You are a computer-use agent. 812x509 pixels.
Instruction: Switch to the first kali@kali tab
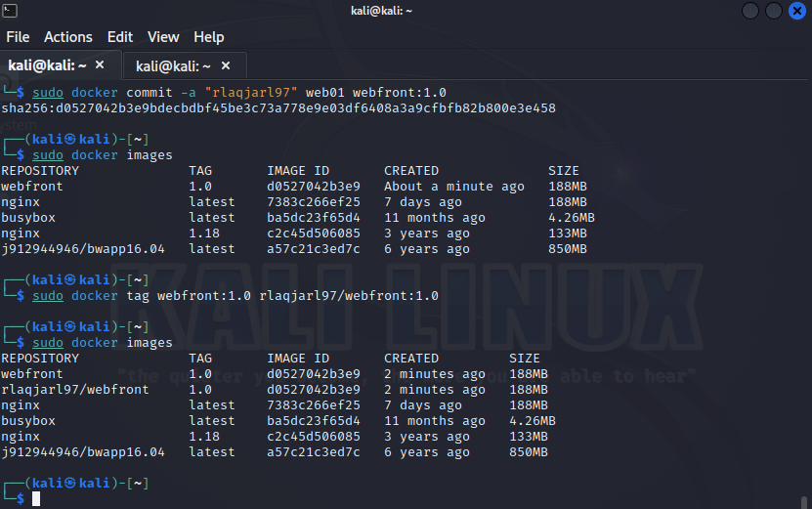(47, 65)
